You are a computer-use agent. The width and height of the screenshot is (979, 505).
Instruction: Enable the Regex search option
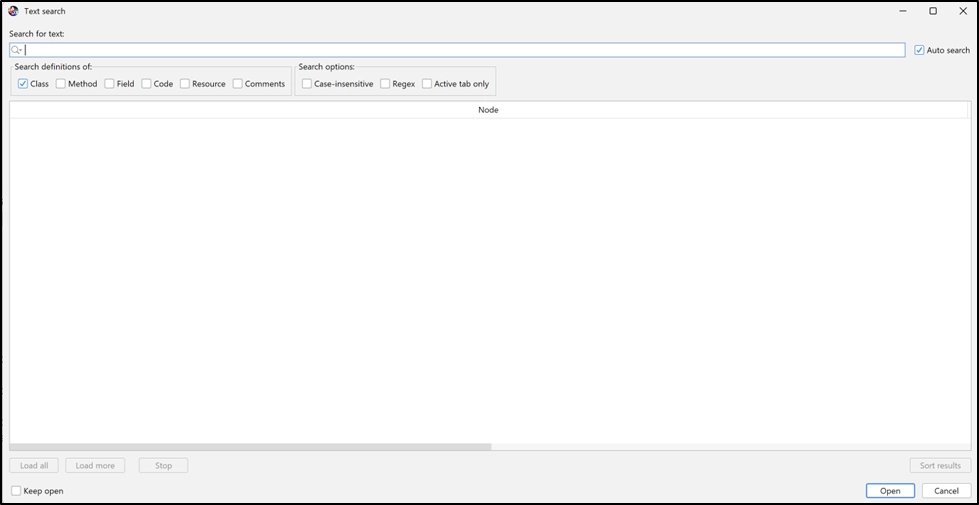pos(385,84)
